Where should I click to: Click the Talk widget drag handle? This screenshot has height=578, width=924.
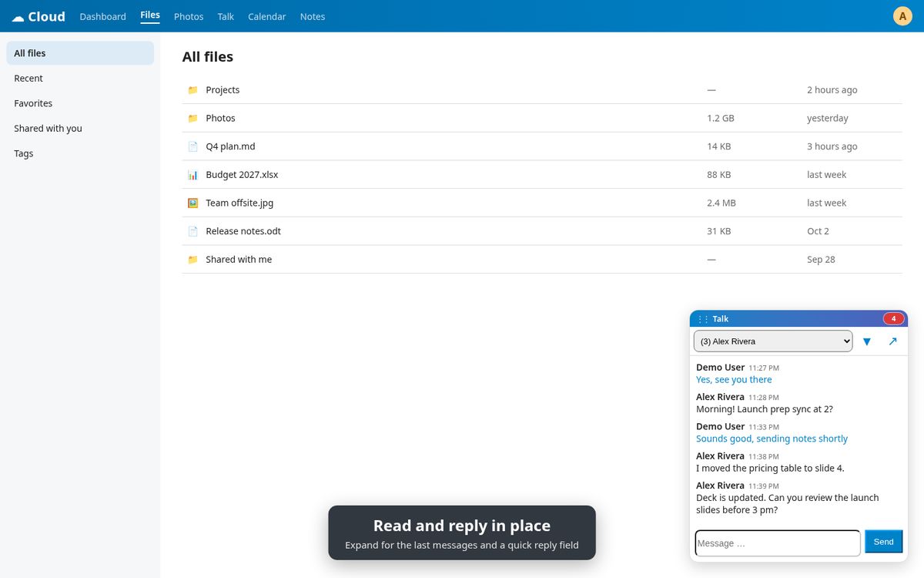(702, 319)
